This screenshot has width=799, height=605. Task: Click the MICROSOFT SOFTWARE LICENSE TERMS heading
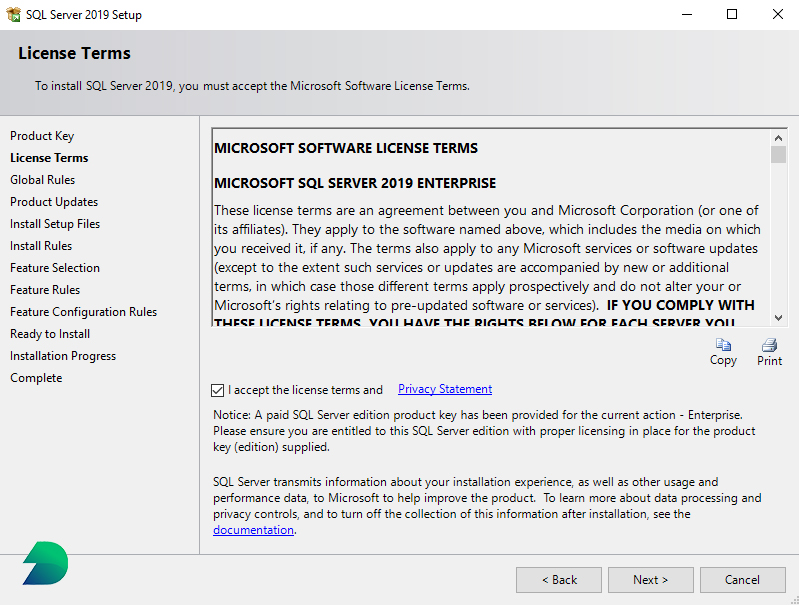pyautogui.click(x=346, y=148)
